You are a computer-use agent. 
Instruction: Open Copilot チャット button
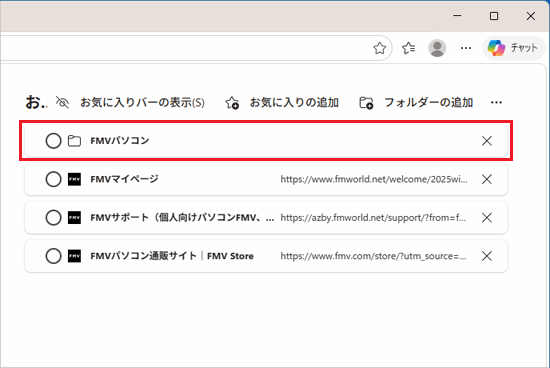click(514, 48)
